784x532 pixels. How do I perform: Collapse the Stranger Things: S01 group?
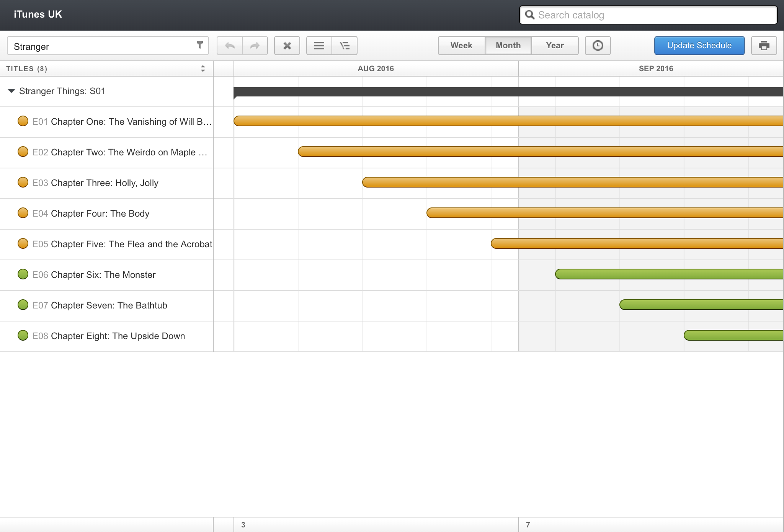point(11,91)
